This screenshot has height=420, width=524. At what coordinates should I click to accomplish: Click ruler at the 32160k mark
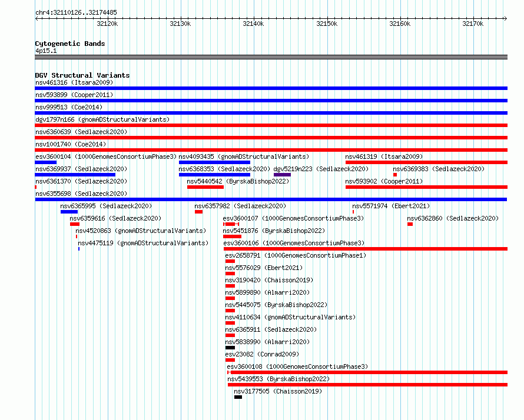pos(400,24)
